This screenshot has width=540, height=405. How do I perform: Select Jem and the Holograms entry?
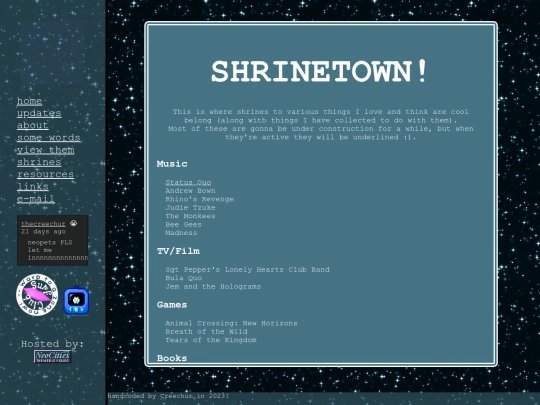pyautogui.click(x=213, y=286)
